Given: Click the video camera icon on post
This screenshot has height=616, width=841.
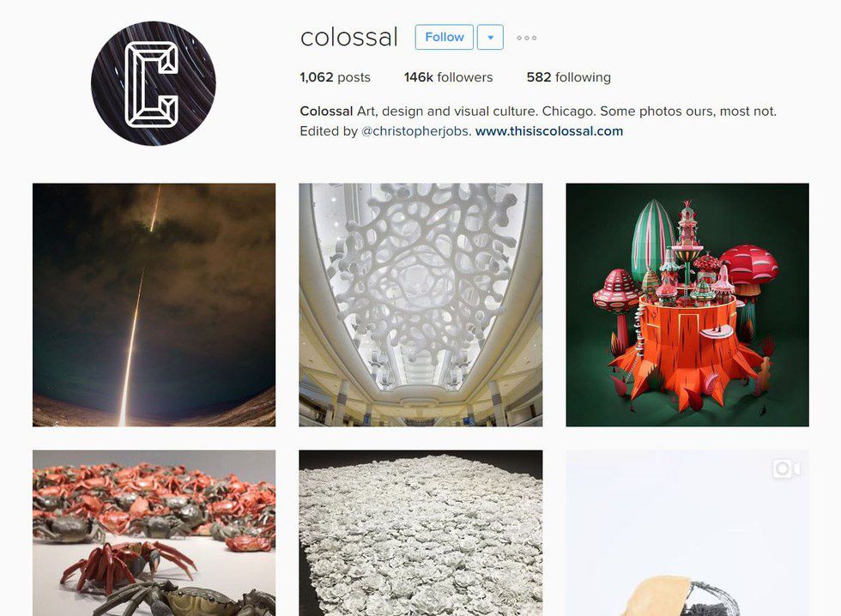Looking at the screenshot, I should [x=786, y=469].
